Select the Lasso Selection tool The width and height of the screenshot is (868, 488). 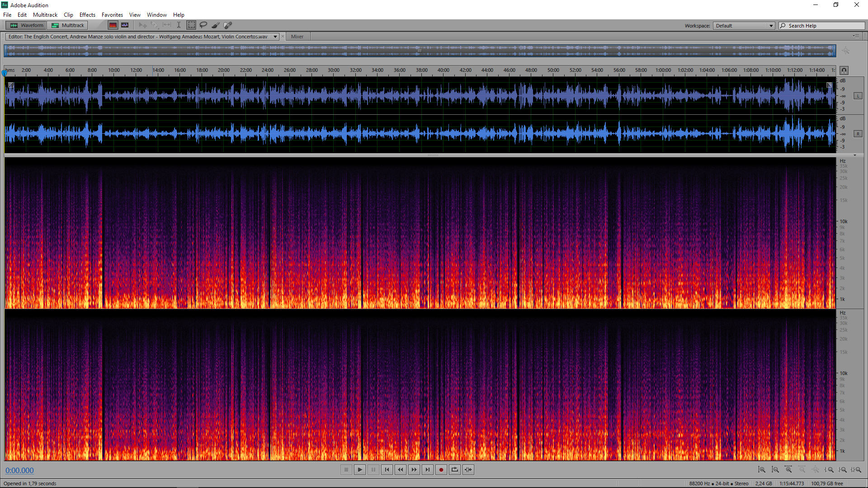[203, 25]
